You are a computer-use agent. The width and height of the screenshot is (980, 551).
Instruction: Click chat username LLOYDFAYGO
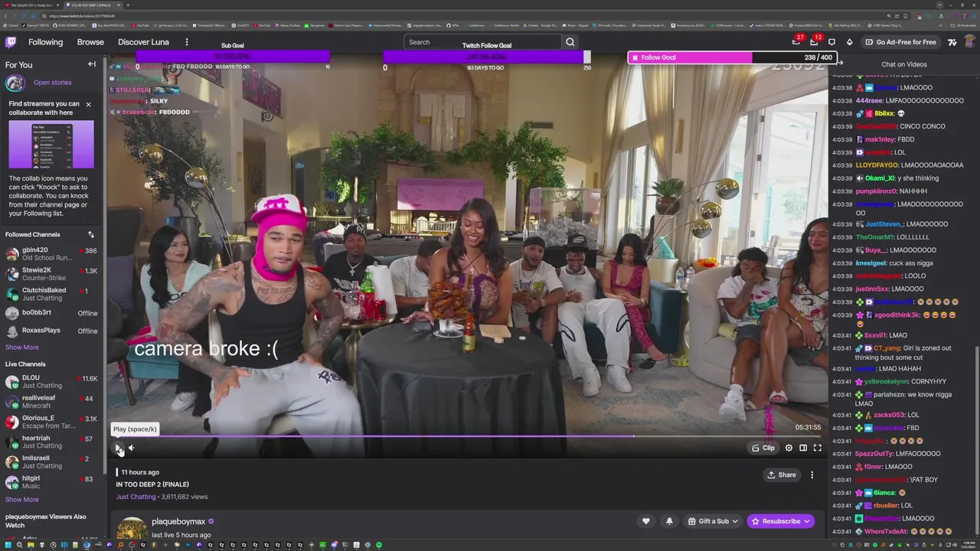[877, 165]
